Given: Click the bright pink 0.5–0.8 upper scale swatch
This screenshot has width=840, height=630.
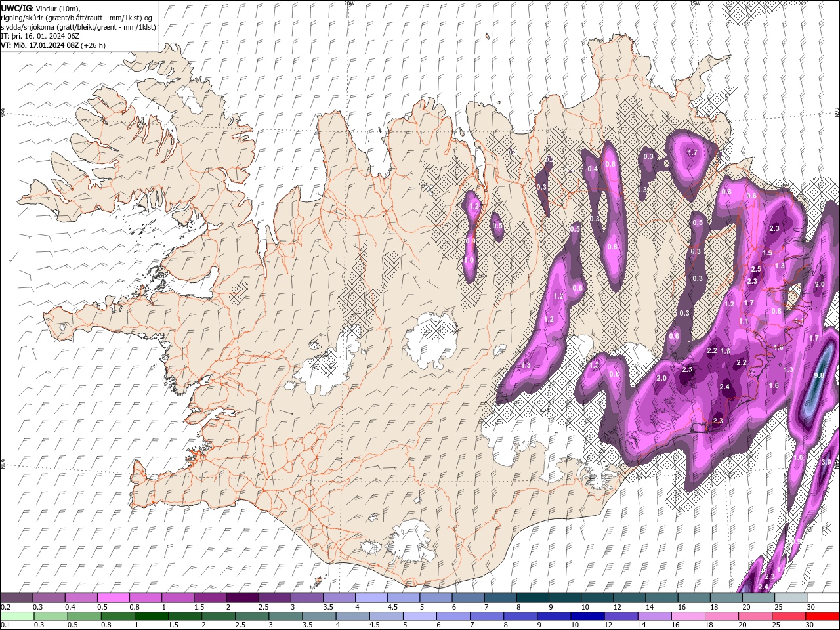Looking at the screenshot, I should point(114,598).
